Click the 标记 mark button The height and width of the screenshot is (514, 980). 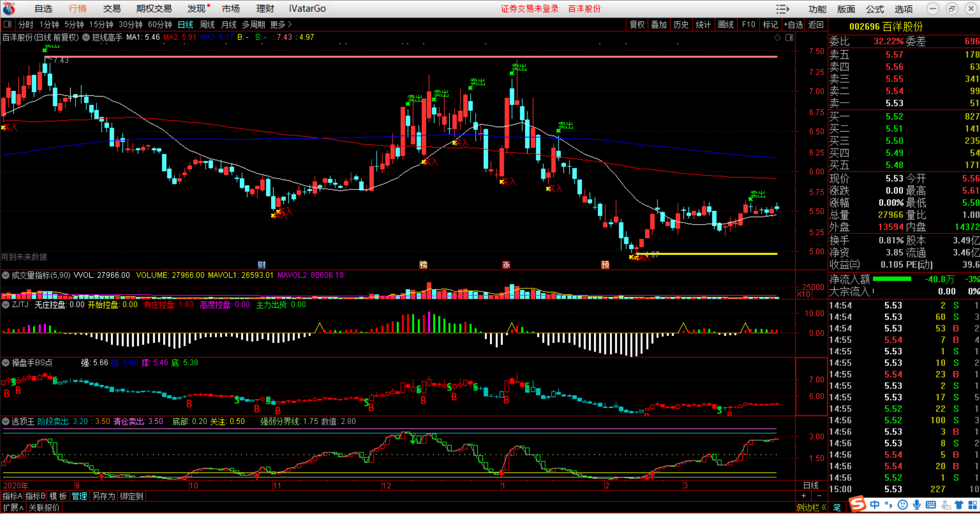(x=770, y=25)
